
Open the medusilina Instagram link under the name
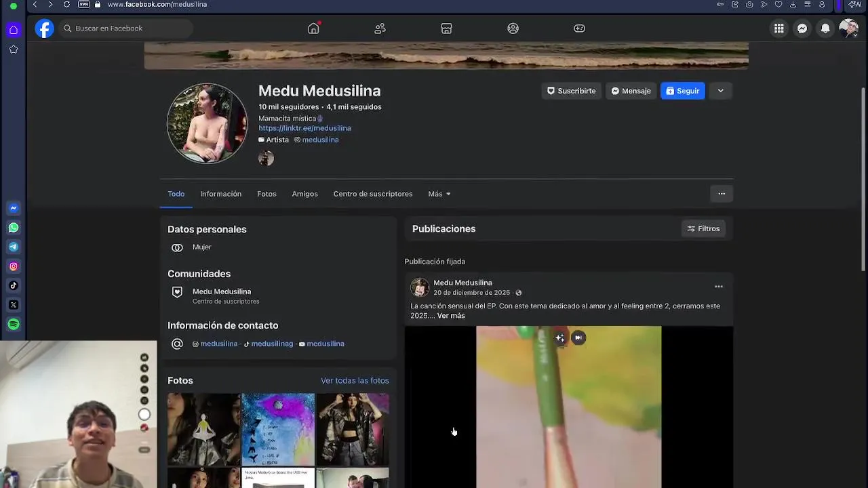[320, 140]
